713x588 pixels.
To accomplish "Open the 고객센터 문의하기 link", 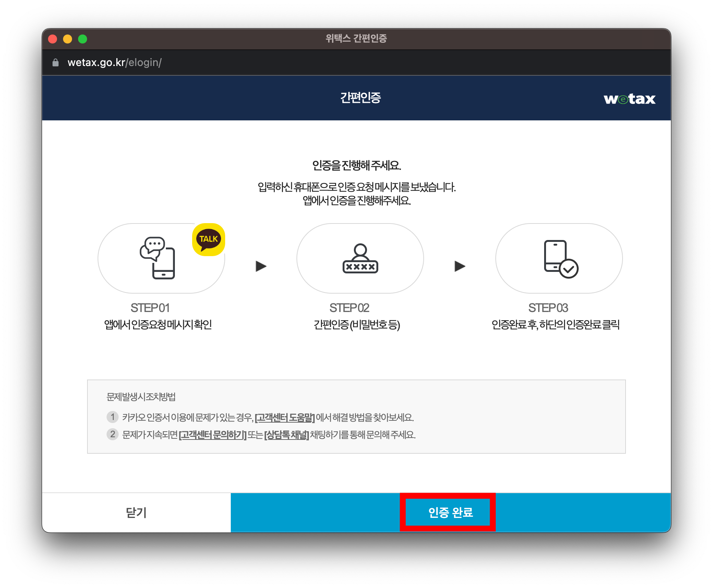I will [x=212, y=435].
